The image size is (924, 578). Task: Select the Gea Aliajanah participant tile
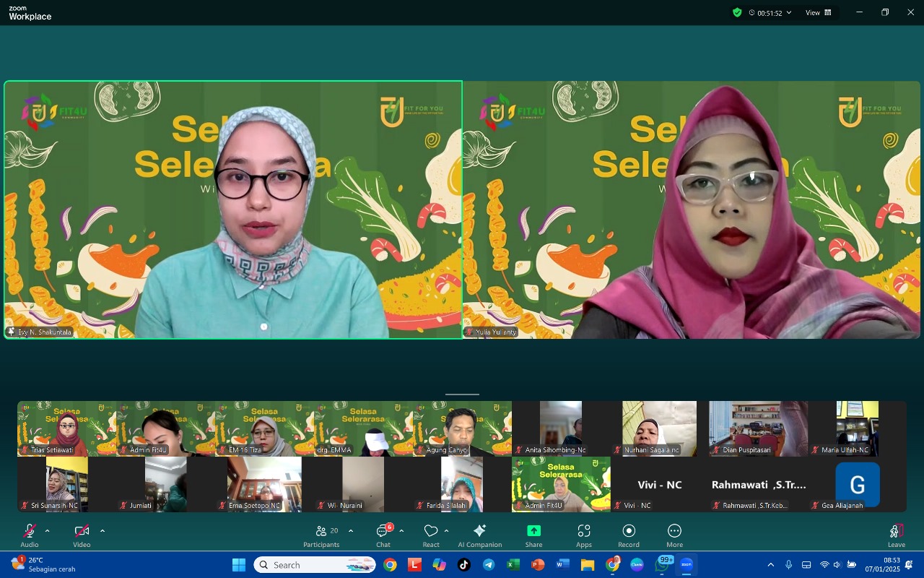point(857,485)
